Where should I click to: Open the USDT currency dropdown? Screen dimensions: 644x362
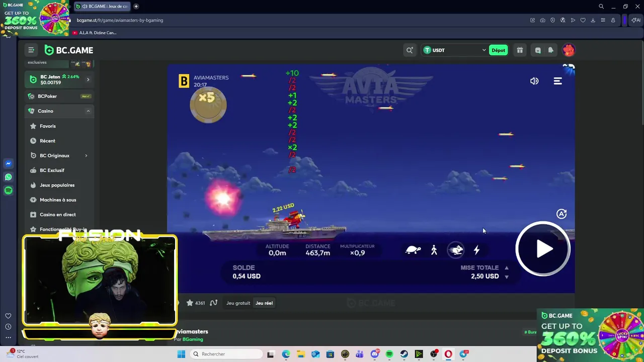[455, 50]
